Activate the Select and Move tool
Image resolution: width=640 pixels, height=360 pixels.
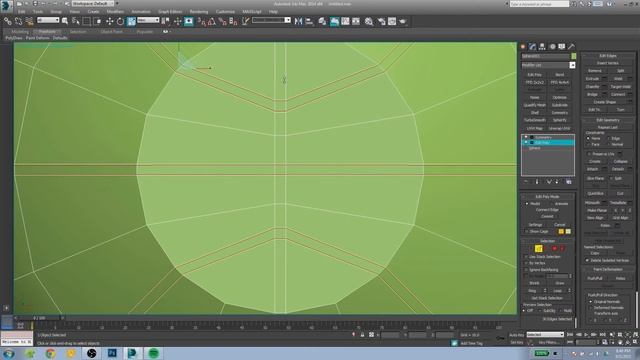point(109,21)
